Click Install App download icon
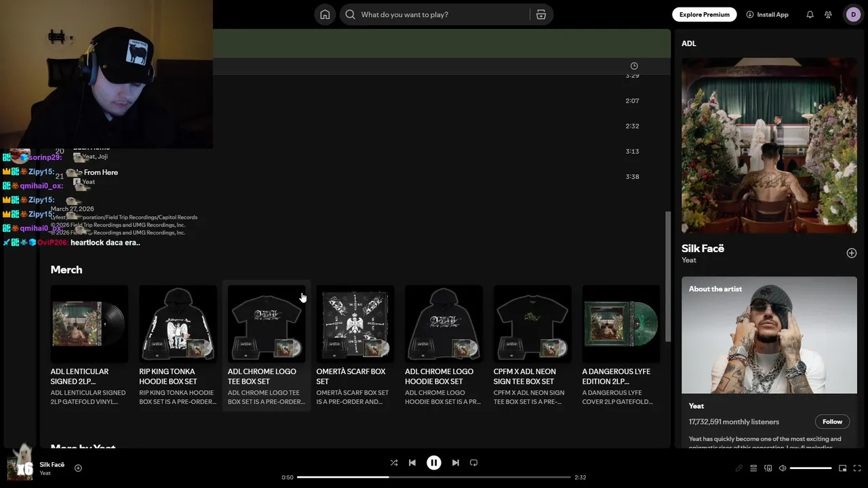 [750, 14]
